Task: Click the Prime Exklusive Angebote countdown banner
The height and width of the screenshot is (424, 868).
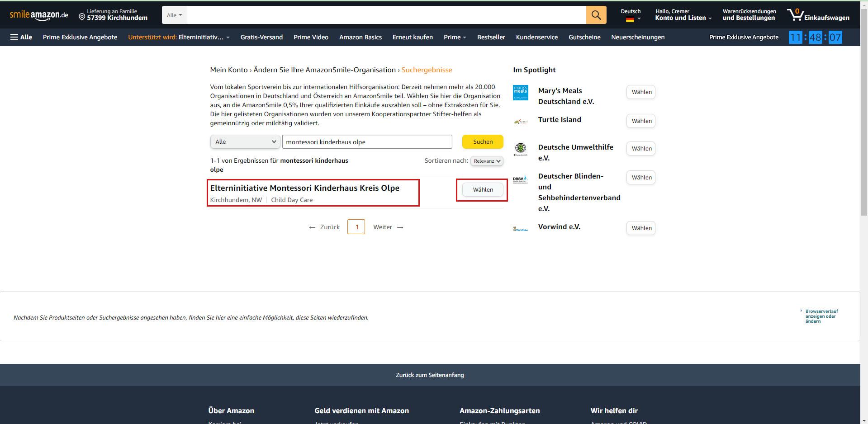Action: point(775,37)
